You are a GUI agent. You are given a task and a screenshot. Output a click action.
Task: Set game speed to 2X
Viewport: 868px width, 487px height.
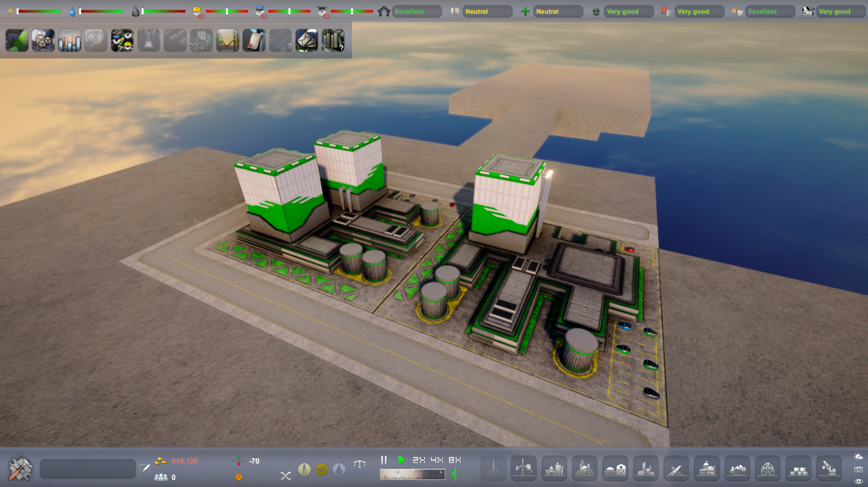419,460
